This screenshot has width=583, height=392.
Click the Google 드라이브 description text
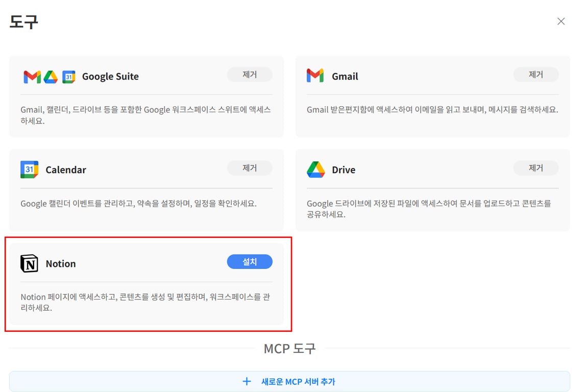(429, 209)
